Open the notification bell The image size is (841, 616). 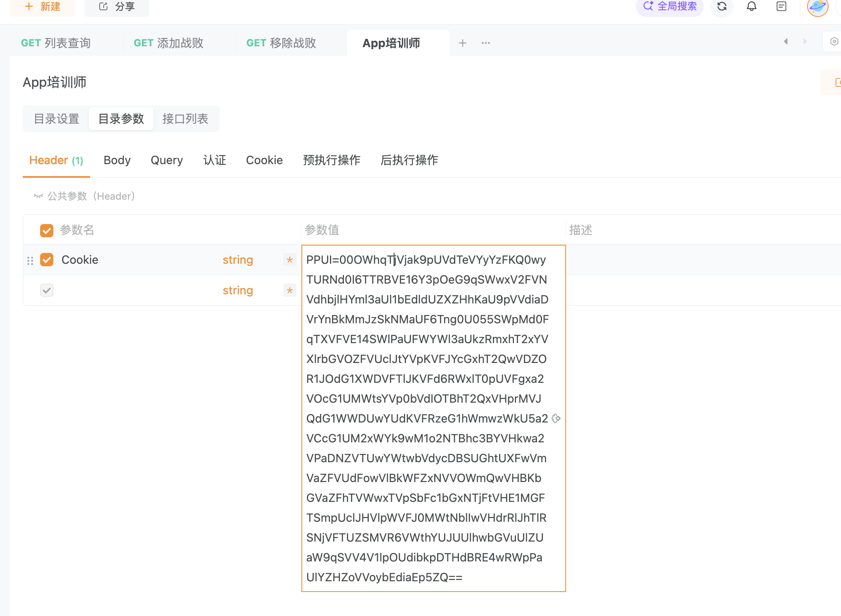coord(752,7)
